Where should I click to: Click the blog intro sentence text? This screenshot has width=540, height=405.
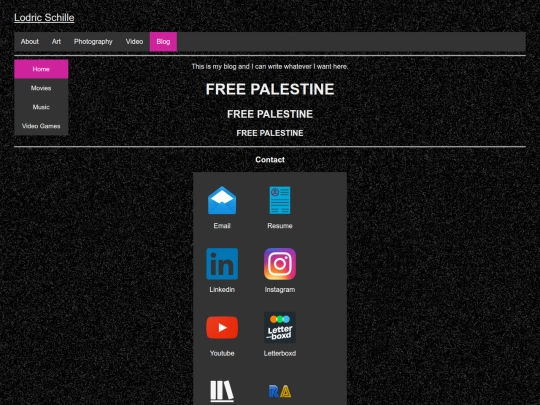pos(270,66)
